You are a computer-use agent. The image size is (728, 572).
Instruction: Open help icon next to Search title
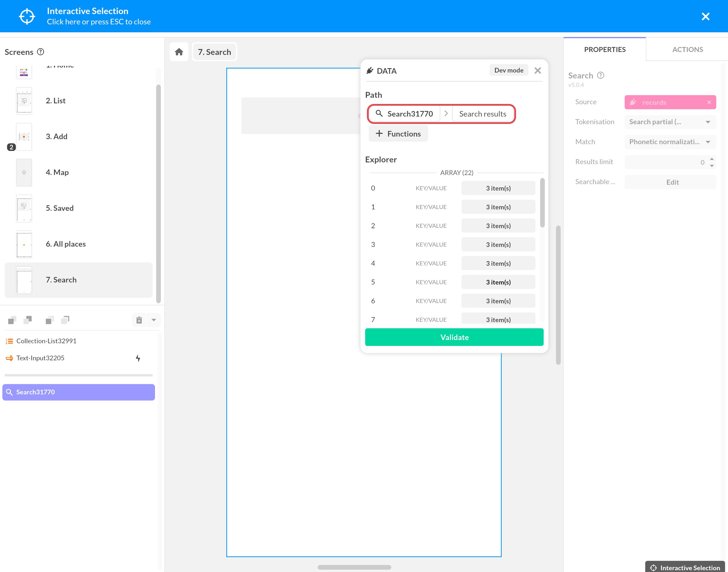[x=601, y=75]
